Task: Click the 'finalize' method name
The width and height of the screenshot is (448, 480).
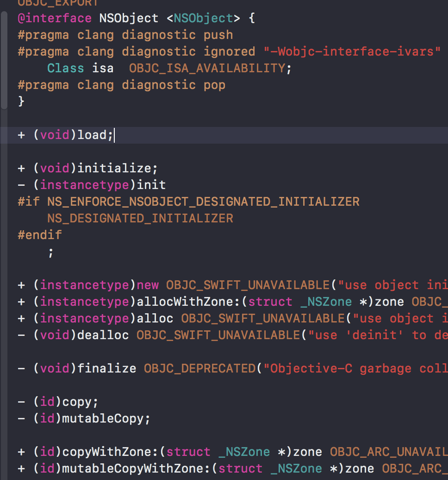Action: [x=107, y=369]
